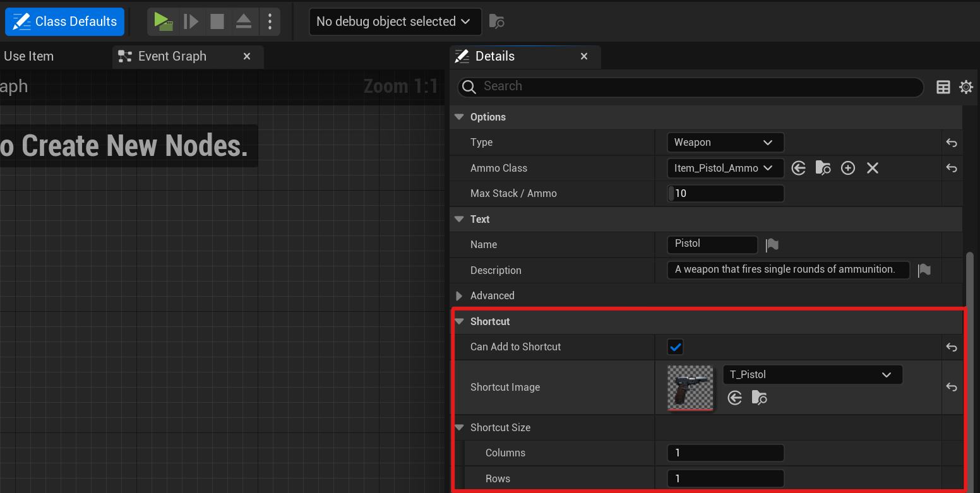Click the Details search field
This screenshot has width=980, height=493.
[690, 86]
